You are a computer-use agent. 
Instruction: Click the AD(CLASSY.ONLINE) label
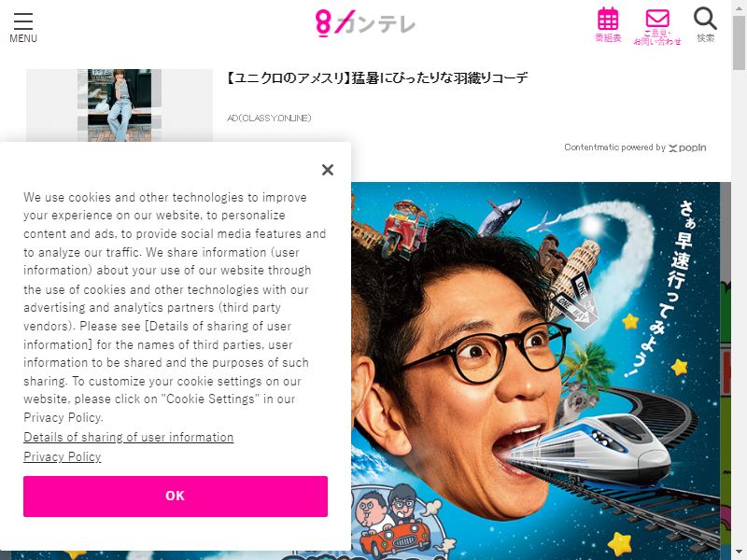tap(269, 119)
